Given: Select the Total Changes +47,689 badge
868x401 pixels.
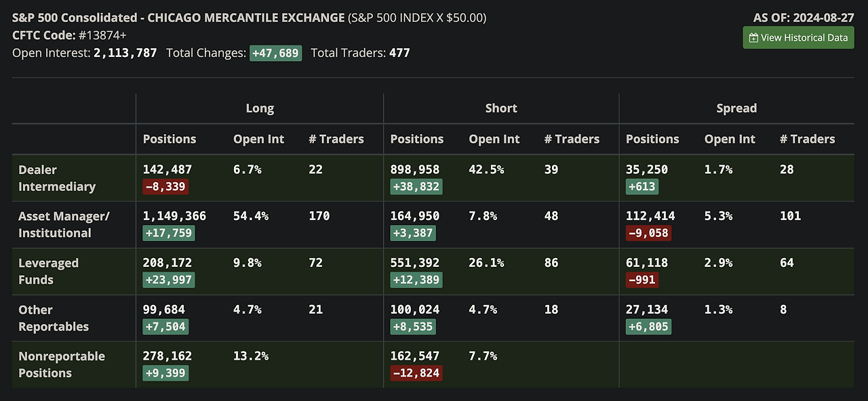Looking at the screenshot, I should [275, 53].
